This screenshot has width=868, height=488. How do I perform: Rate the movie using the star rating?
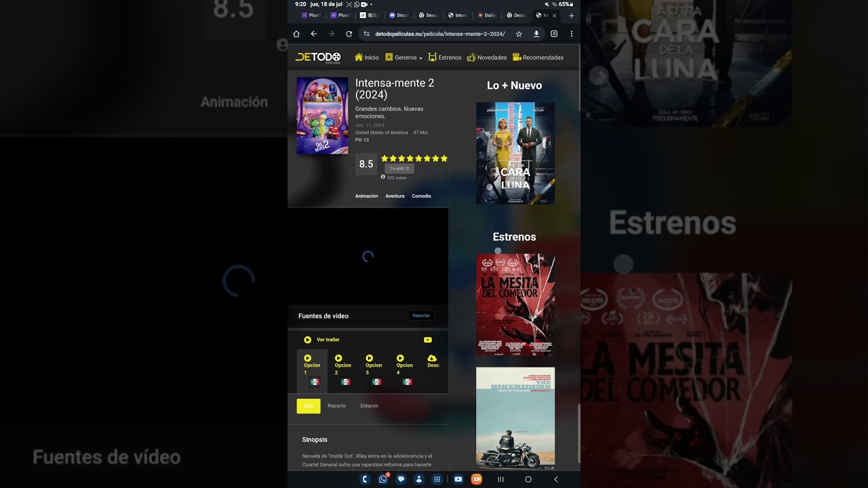click(413, 158)
